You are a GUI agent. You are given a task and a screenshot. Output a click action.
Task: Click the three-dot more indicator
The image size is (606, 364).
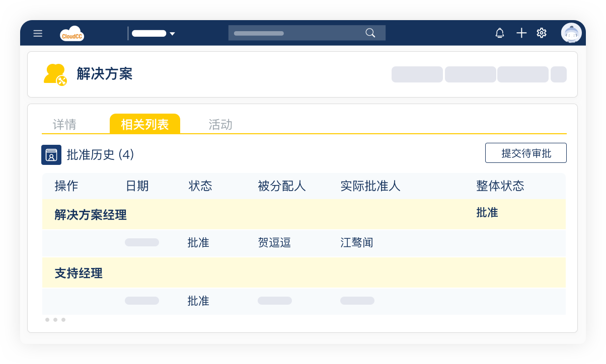click(x=55, y=320)
